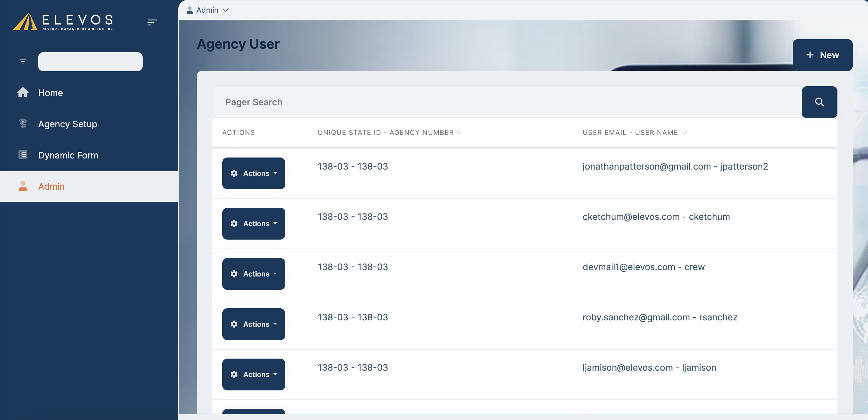Click the sidebar filter icon

click(x=23, y=61)
